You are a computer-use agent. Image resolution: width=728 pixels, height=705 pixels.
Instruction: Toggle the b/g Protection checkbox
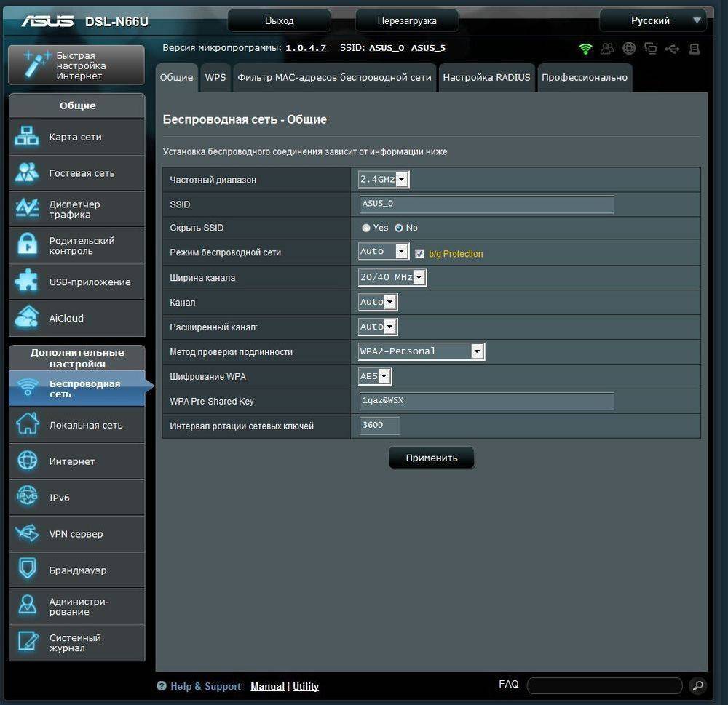point(419,254)
